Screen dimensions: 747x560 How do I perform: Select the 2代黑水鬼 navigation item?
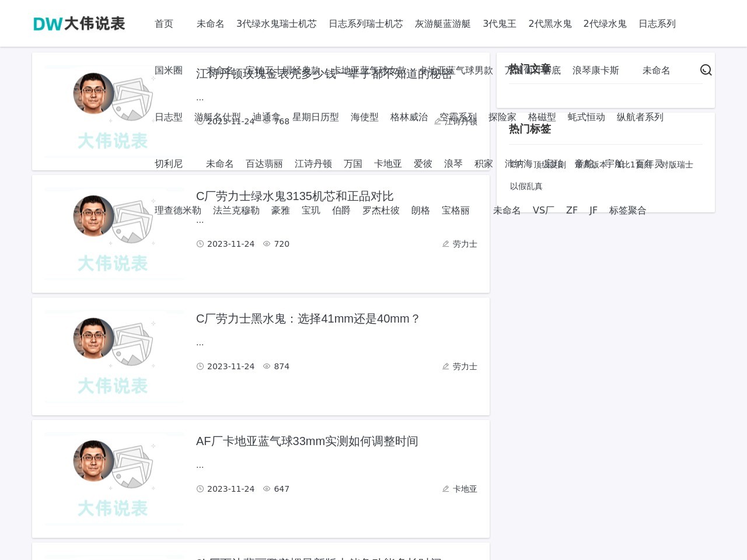pyautogui.click(x=550, y=24)
